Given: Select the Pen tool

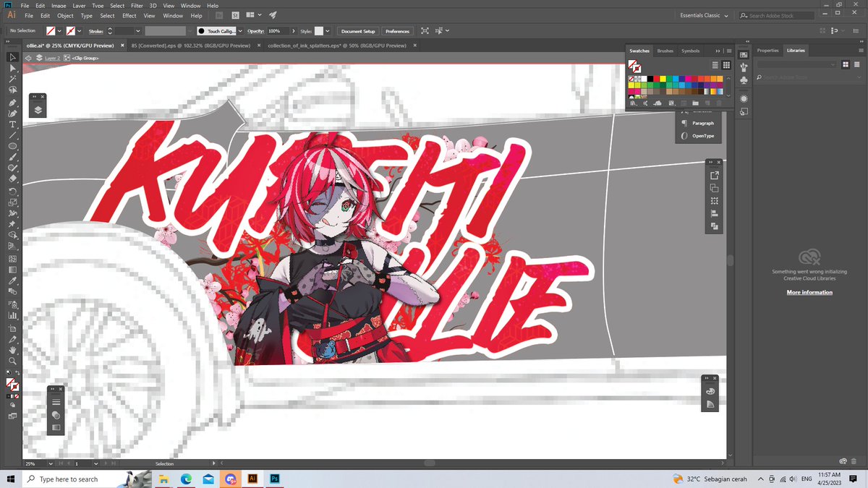Looking at the screenshot, I should (x=12, y=102).
